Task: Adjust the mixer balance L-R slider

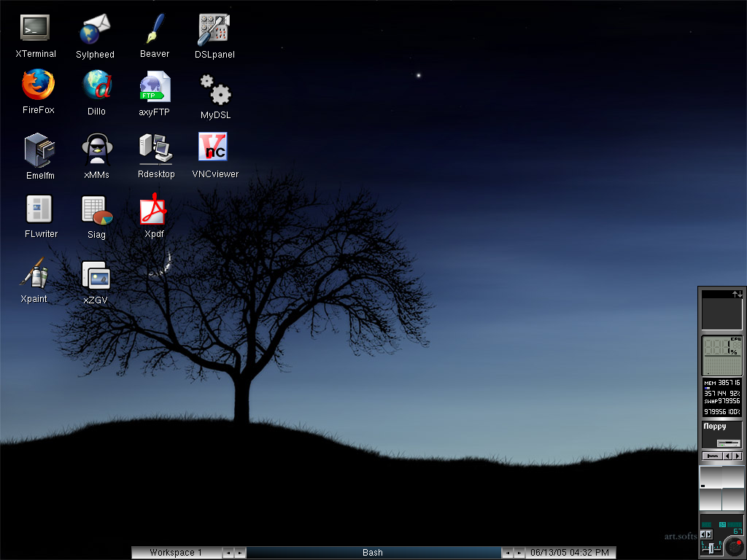Action: click(712, 548)
